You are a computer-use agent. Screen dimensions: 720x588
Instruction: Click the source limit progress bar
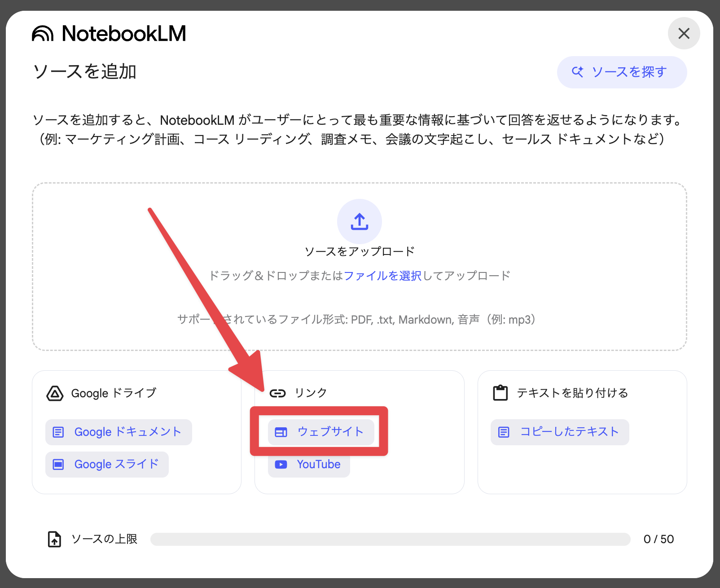pyautogui.click(x=391, y=539)
